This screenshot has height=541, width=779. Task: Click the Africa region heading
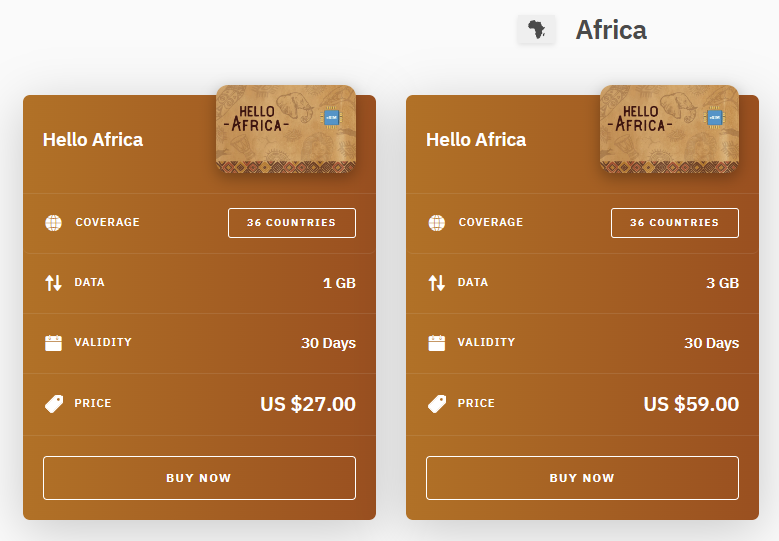point(611,30)
